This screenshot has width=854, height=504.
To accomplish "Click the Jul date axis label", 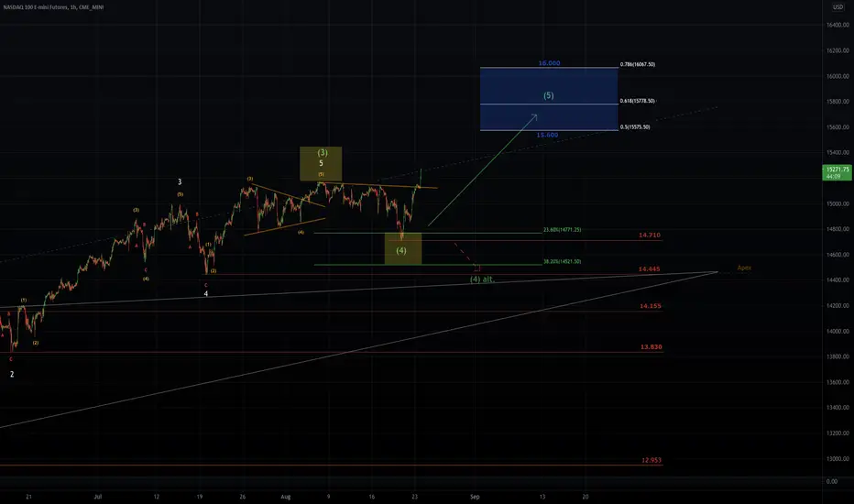I will click(98, 497).
